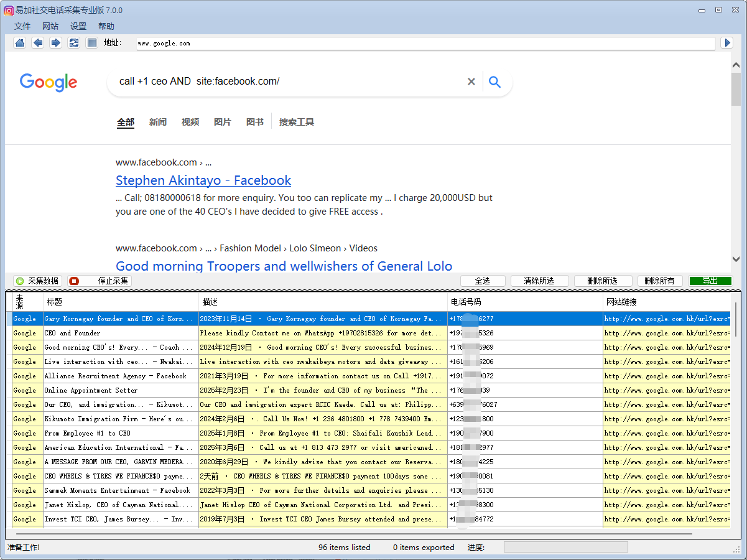The image size is (747, 560).
Task: Open the 设置 menu
Action: point(78,26)
